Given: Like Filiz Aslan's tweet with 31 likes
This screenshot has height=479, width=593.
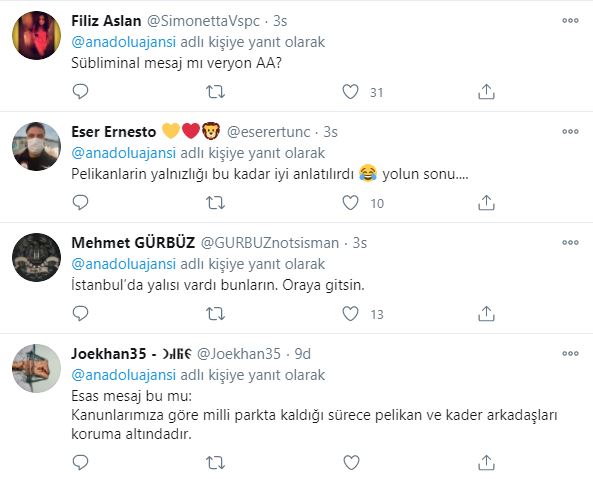Looking at the screenshot, I should pos(350,92).
